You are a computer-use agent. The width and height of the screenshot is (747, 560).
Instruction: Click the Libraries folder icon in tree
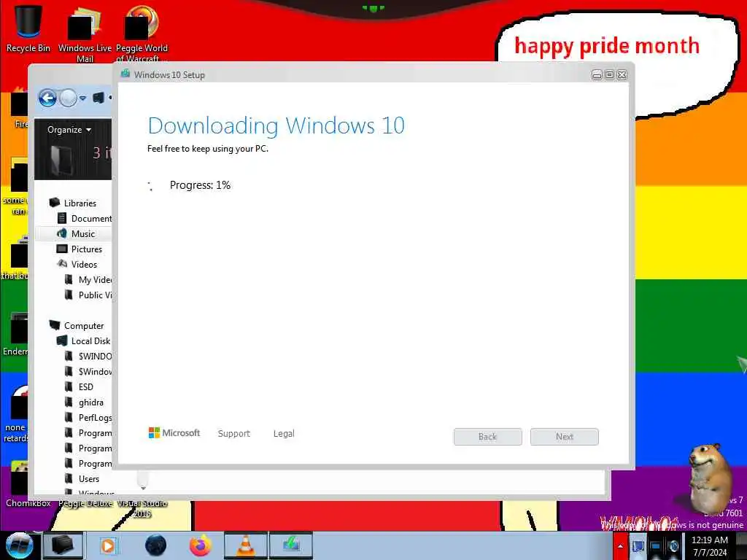click(54, 203)
